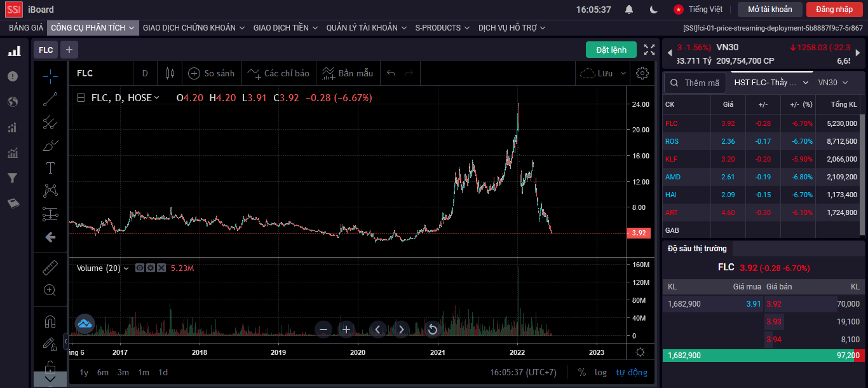
Task: Toggle stay in drawing mode pencil lock
Action: [x=50, y=344]
